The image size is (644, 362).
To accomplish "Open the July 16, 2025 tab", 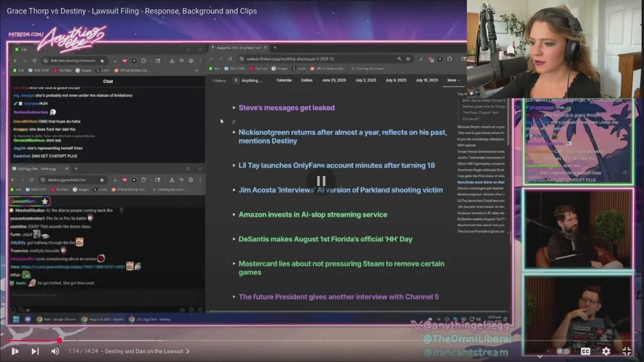I will [427, 80].
